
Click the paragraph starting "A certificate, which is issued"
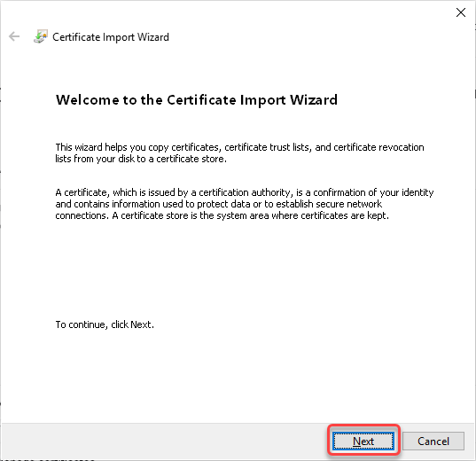(x=245, y=204)
